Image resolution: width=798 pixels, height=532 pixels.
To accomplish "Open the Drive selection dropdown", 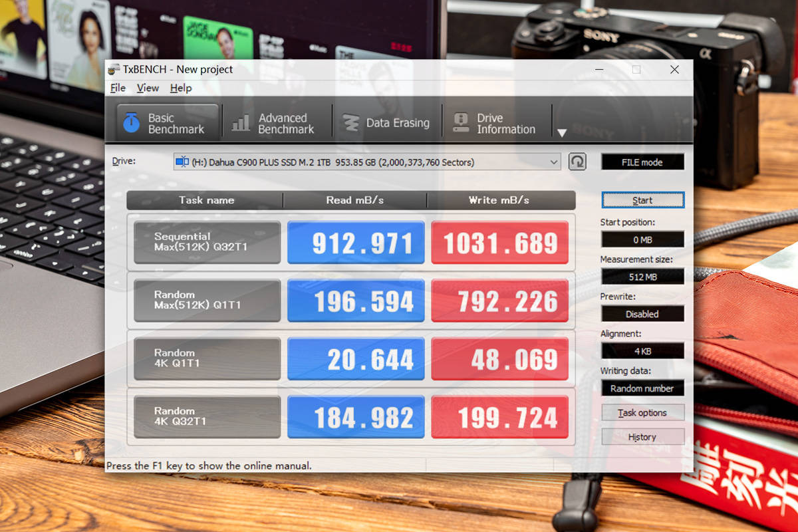I will coord(554,162).
